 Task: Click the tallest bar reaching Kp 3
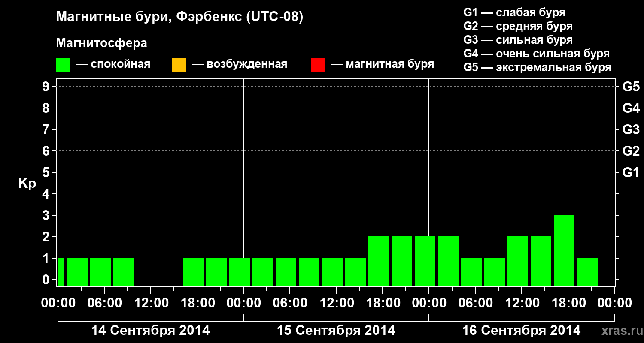564,250
